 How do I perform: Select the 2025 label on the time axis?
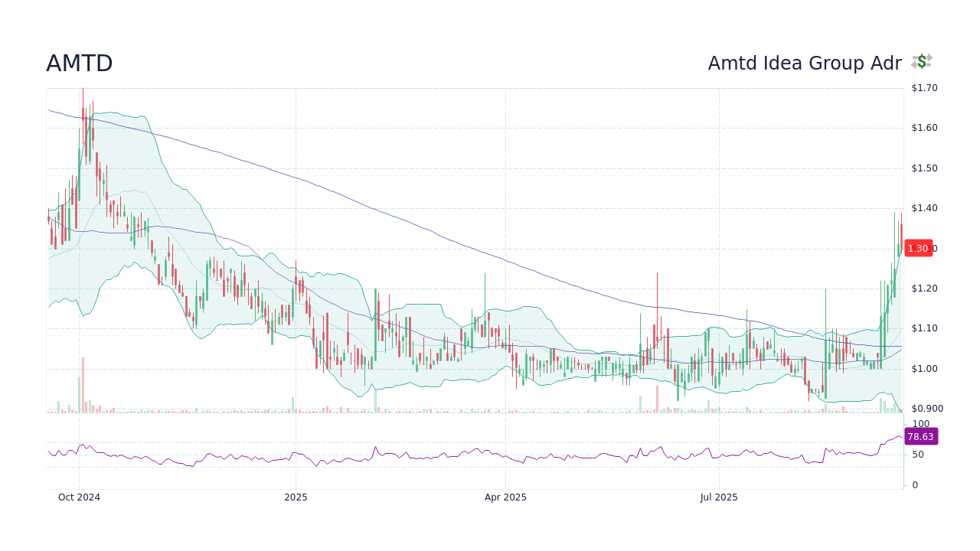tap(296, 497)
